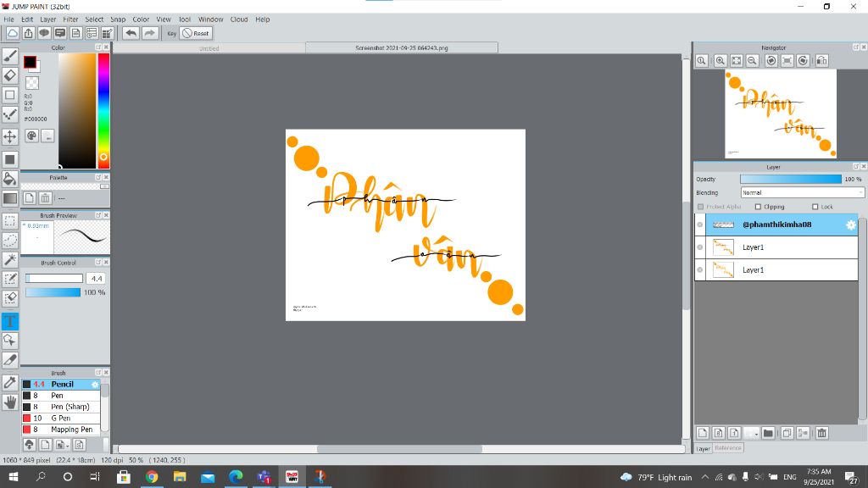Select the Eyedropper tool
Screen dimensions: 868x488
coord(10,382)
